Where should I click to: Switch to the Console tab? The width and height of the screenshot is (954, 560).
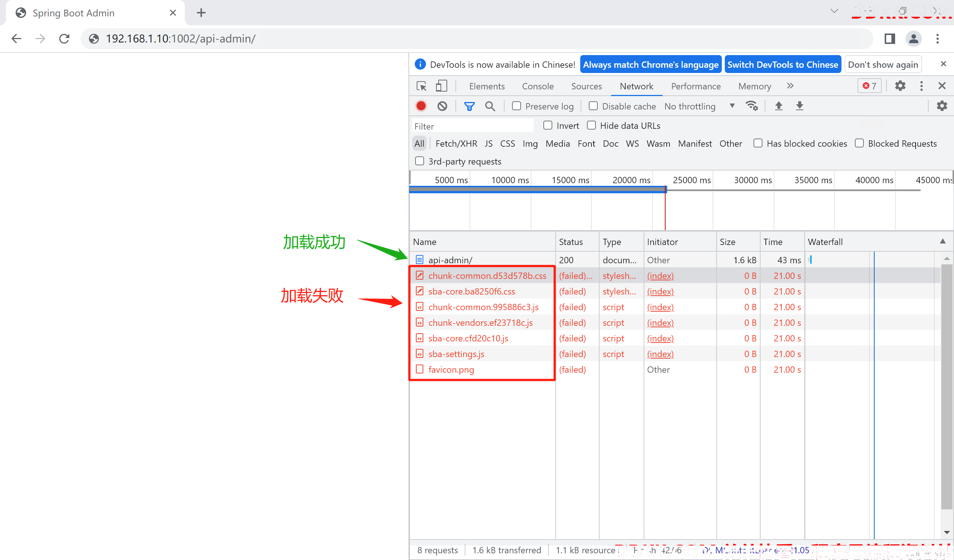click(x=538, y=86)
